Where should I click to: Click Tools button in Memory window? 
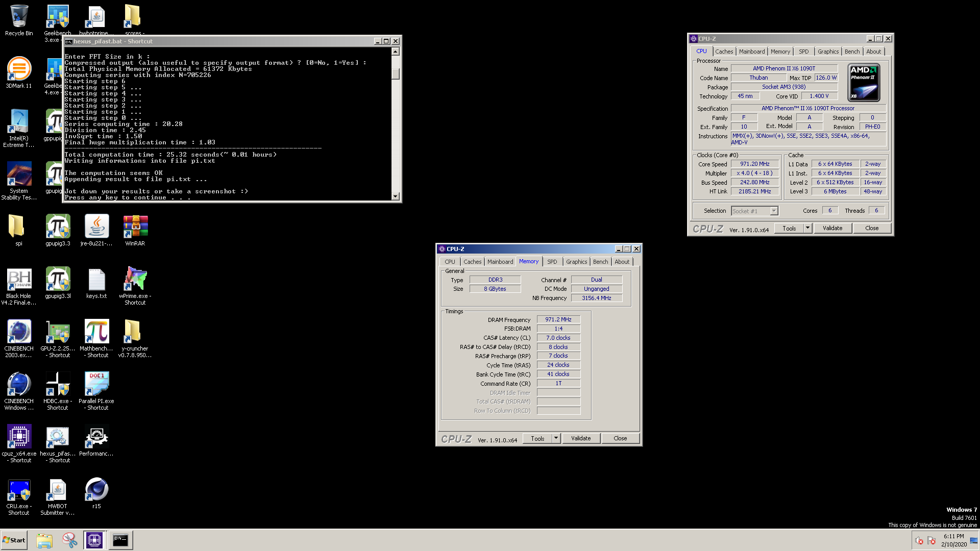coord(537,438)
